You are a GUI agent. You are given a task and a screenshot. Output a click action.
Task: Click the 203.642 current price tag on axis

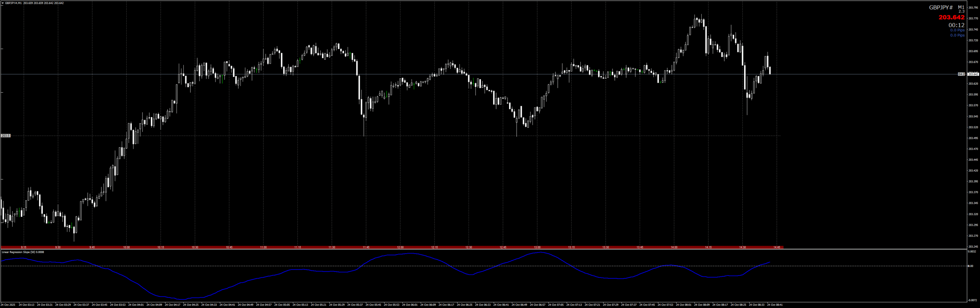pyautogui.click(x=973, y=74)
